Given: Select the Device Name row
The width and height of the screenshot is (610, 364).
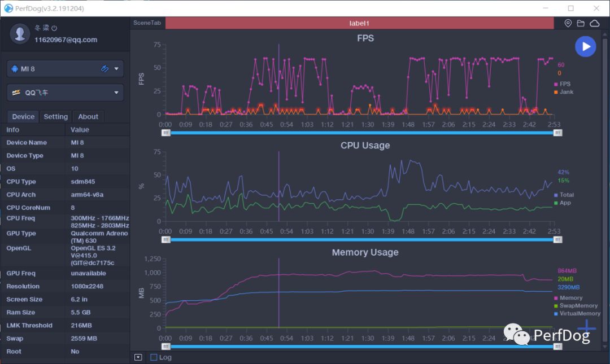Looking at the screenshot, I should 65,143.
